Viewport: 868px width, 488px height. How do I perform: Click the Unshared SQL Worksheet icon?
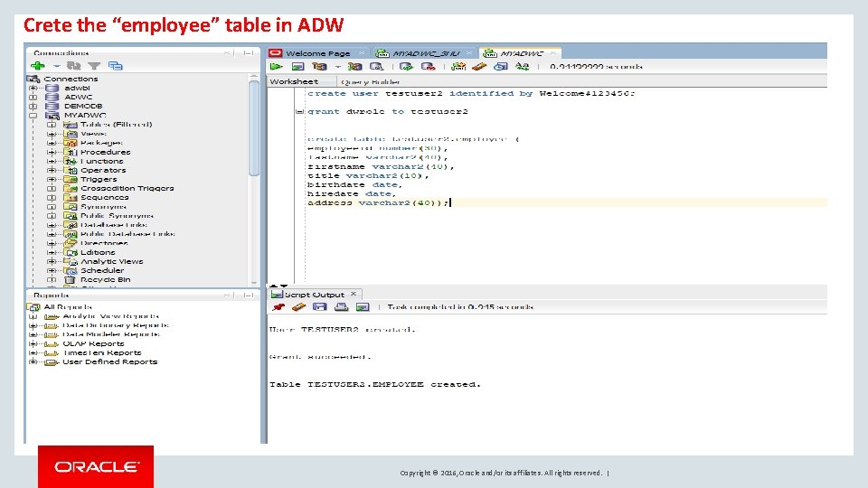click(458, 66)
